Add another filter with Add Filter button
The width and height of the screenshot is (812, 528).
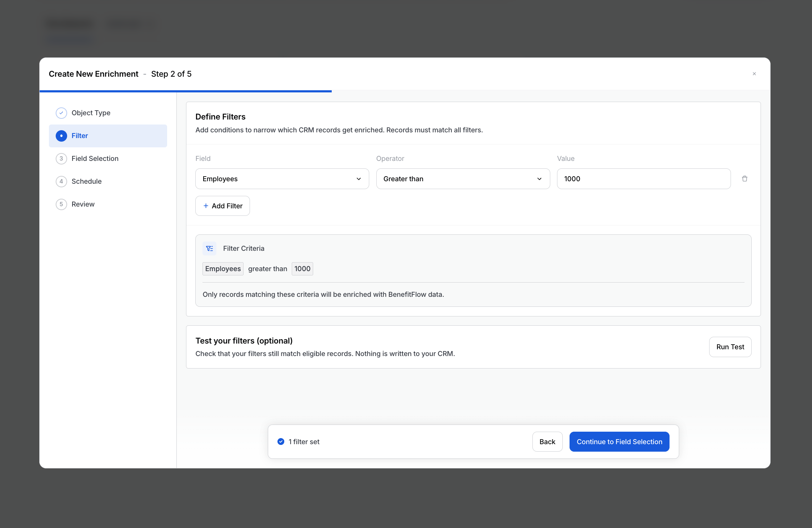coord(222,206)
